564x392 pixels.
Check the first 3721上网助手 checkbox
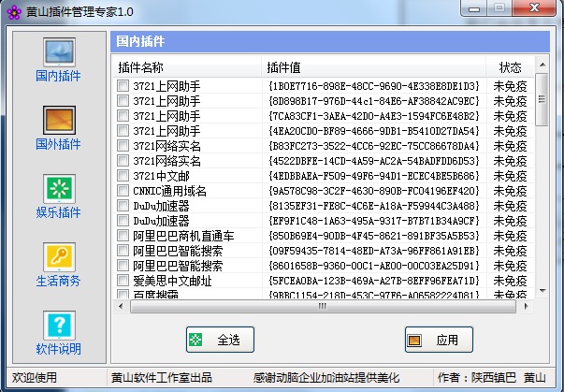tap(123, 87)
